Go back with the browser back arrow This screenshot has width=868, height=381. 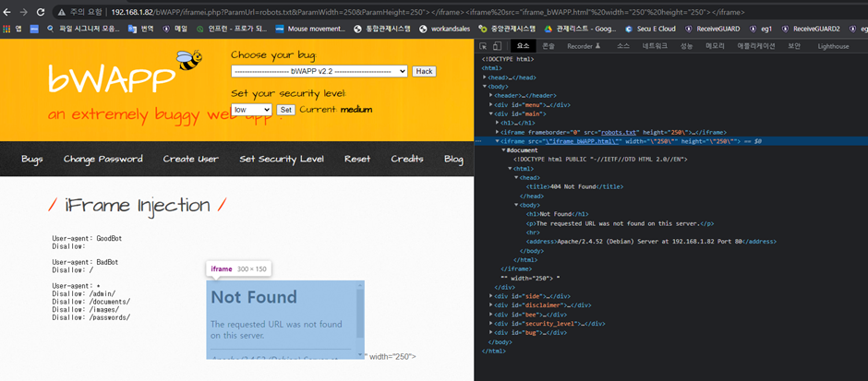[x=7, y=12]
